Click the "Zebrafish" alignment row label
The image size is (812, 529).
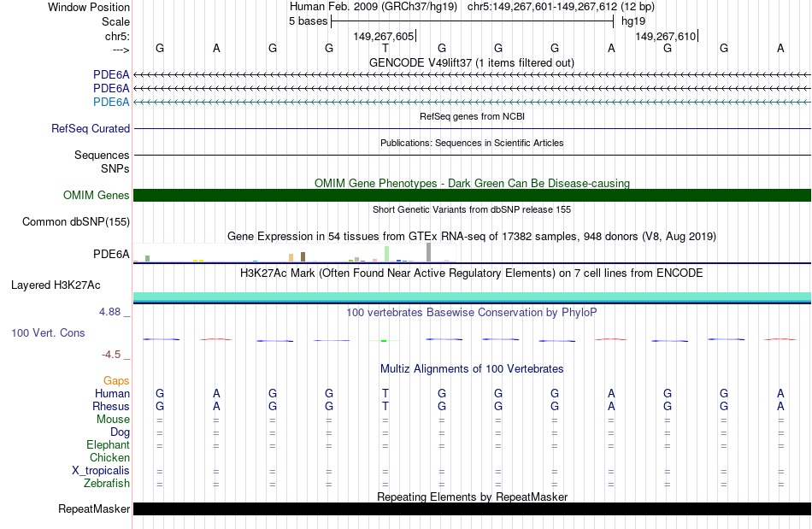tap(107, 483)
